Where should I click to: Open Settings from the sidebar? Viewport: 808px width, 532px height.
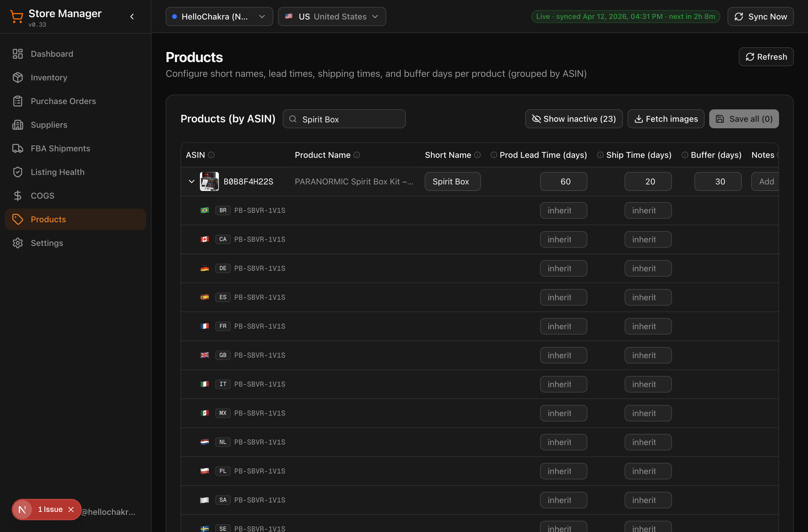[75, 243]
